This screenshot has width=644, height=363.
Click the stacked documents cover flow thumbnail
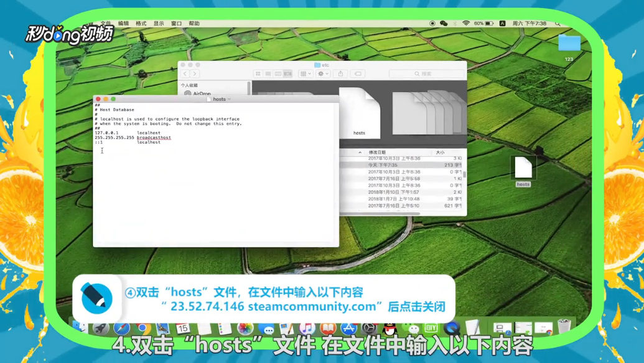[429, 112]
